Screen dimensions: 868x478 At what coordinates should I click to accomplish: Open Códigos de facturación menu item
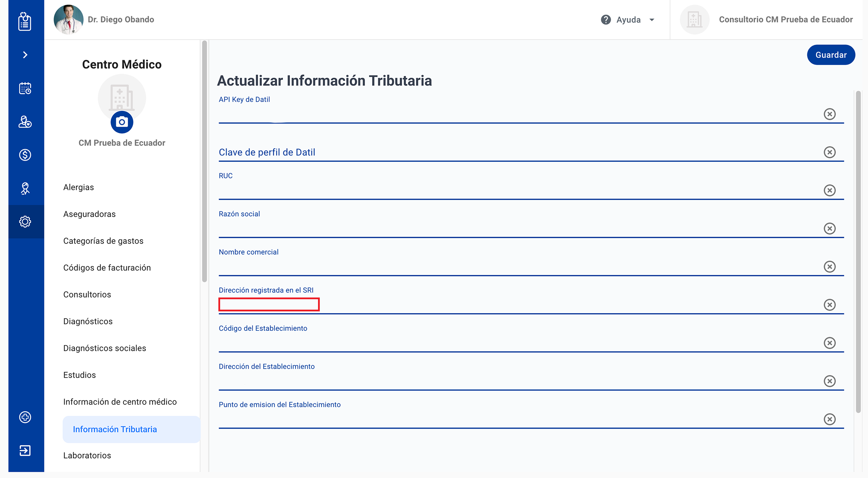click(x=107, y=268)
